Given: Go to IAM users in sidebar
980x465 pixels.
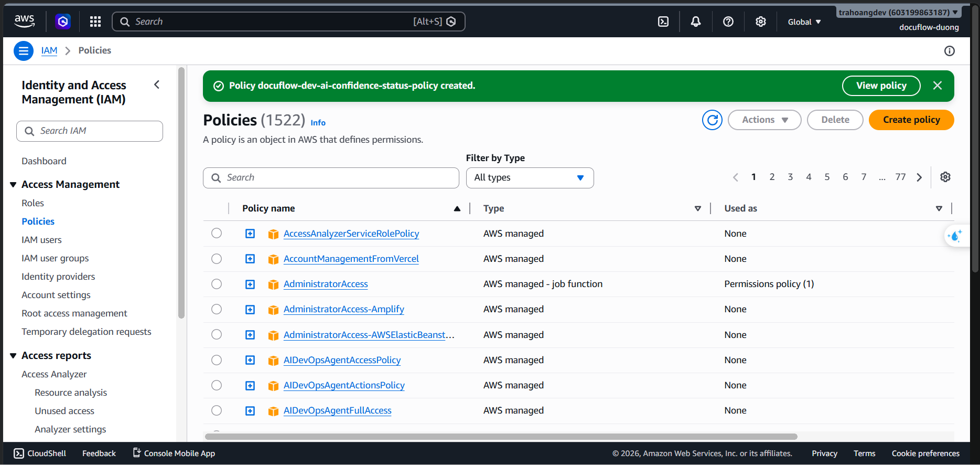Looking at the screenshot, I should pos(41,240).
